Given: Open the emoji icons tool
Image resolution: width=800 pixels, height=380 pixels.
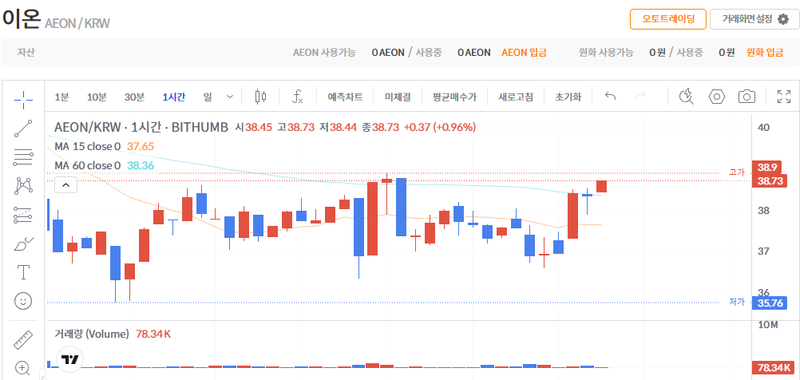Looking at the screenshot, I should (x=23, y=301).
